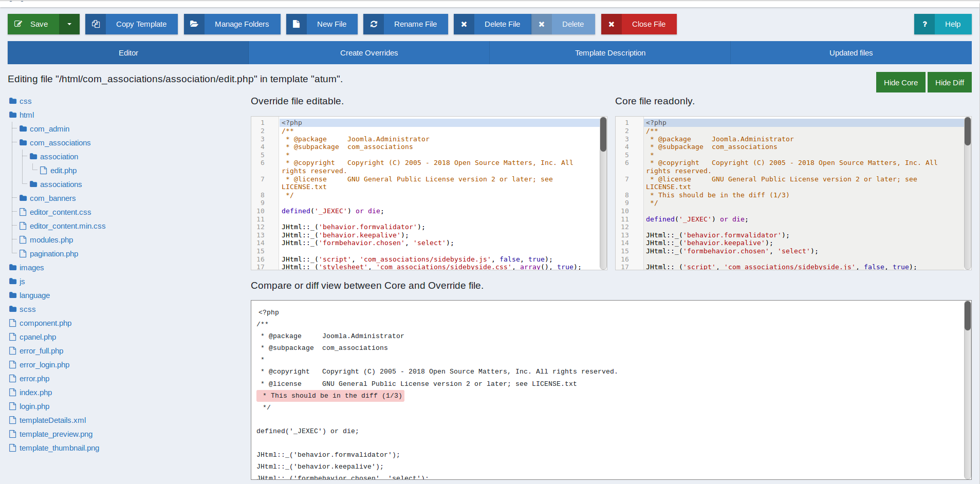
Task: Click the Delete File cross icon
Action: tap(464, 24)
